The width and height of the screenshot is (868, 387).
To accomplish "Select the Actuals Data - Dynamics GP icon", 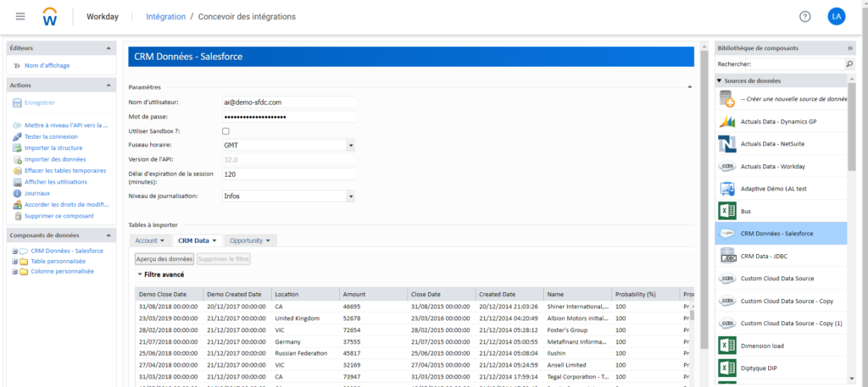I will (x=726, y=121).
